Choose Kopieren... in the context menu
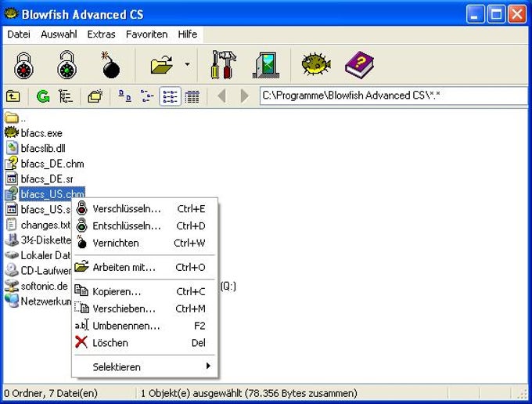Viewport: 532px width, 404px height. [145, 291]
